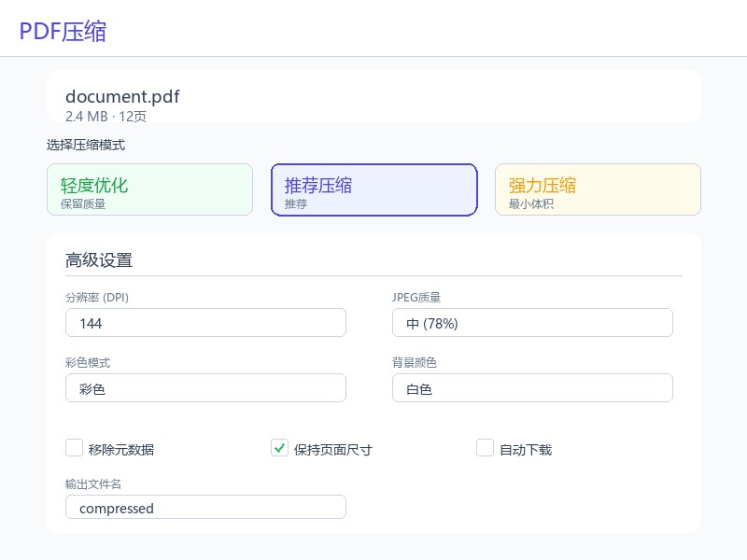Open the JPEG质量 dropdown showing 中 (78%)
The height and width of the screenshot is (560, 747).
tap(532, 323)
